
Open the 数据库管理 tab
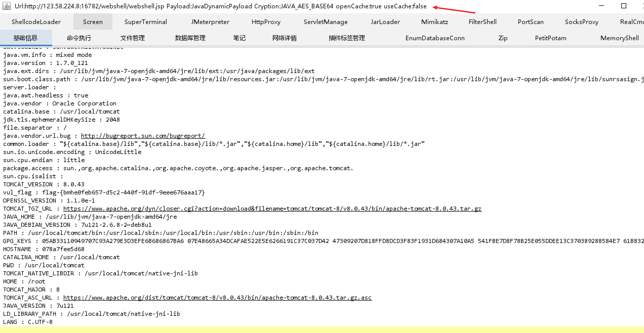click(190, 38)
